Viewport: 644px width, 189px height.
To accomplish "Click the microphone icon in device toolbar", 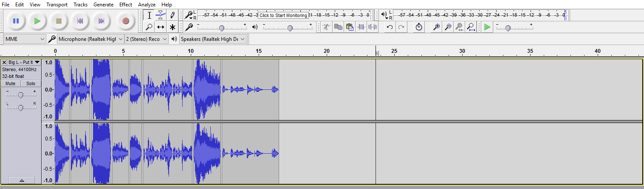I will pos(51,39).
